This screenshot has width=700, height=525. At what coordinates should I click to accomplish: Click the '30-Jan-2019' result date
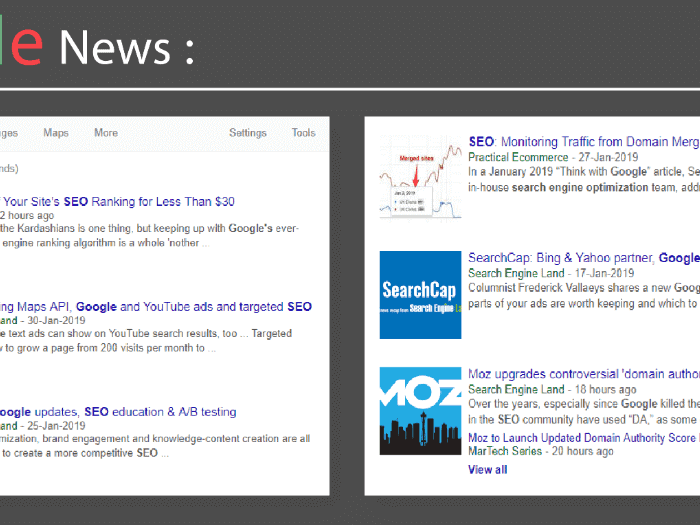pos(56,321)
